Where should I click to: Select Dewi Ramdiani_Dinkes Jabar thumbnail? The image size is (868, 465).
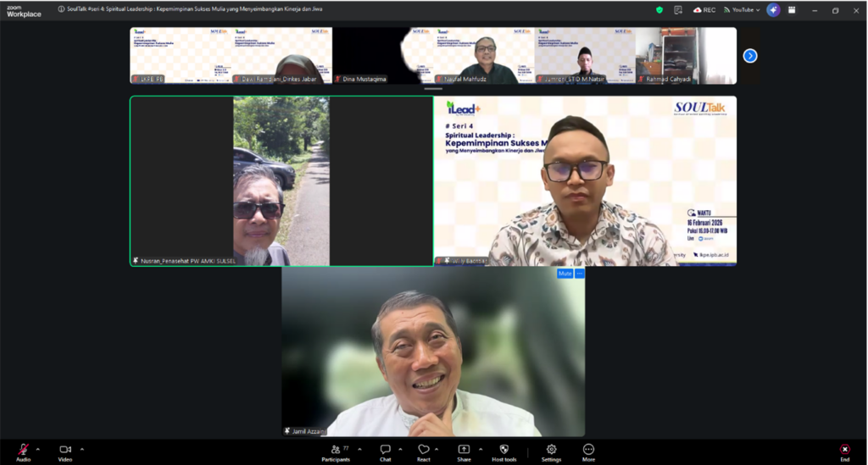click(x=281, y=56)
